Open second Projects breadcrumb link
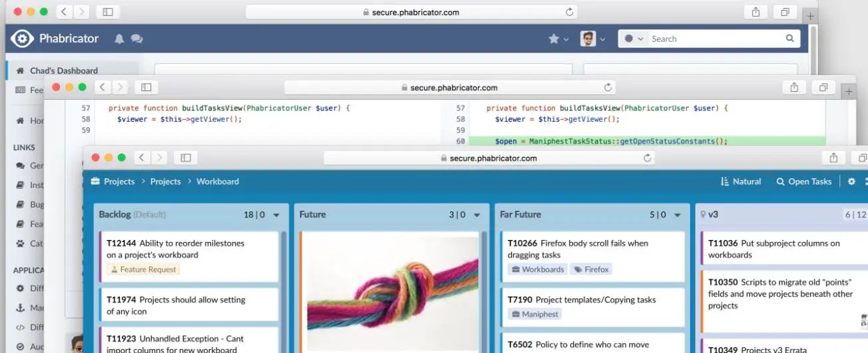 pos(166,181)
